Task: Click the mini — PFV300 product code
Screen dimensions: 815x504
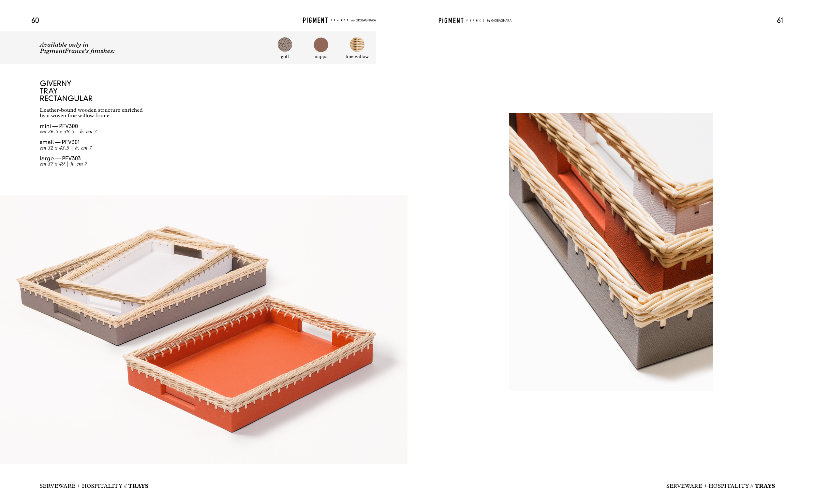Action: [x=59, y=126]
